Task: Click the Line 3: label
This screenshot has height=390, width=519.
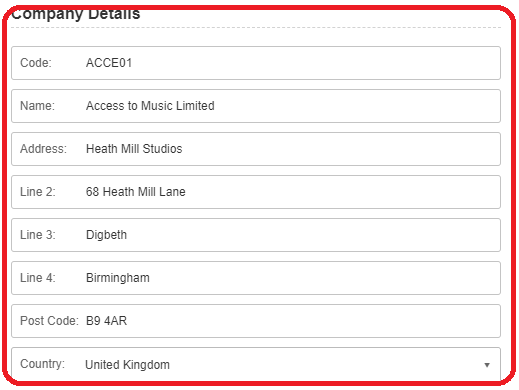Action: tap(38, 235)
